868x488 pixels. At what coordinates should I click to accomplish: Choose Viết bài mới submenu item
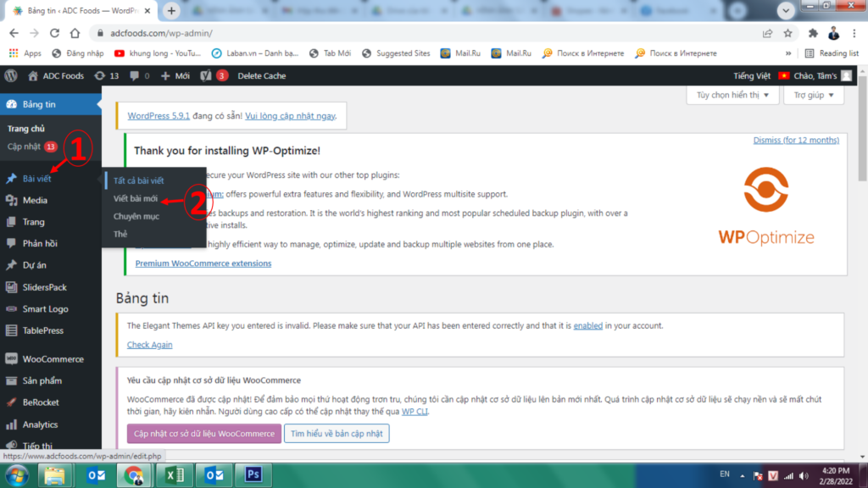coord(135,198)
